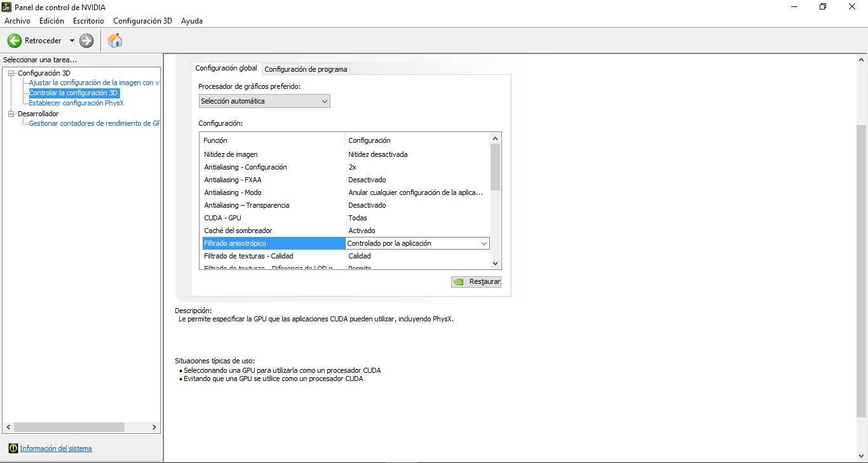Viewport: 868px width, 463px height.
Task: Click the system information icon at bottom left
Action: pyautogui.click(x=13, y=448)
